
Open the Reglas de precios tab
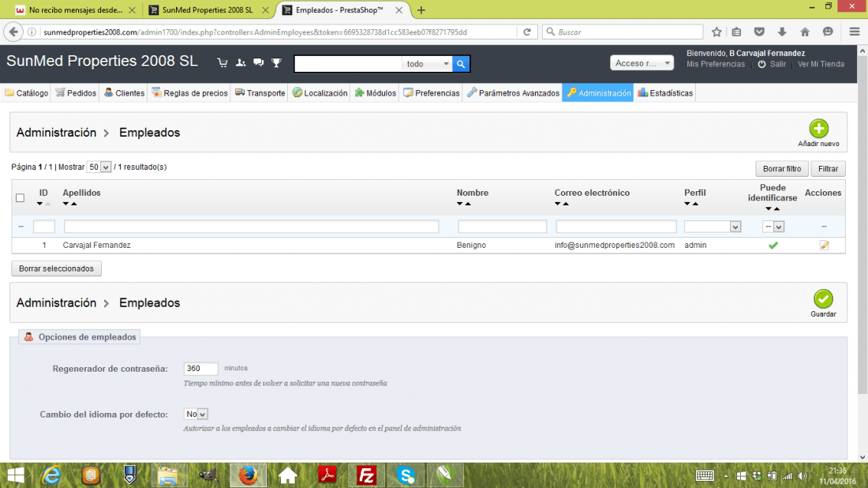[x=190, y=93]
